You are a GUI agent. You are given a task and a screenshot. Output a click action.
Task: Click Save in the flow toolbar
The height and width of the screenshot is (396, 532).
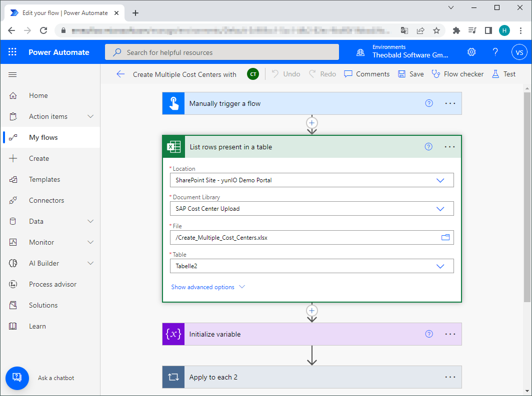point(410,74)
